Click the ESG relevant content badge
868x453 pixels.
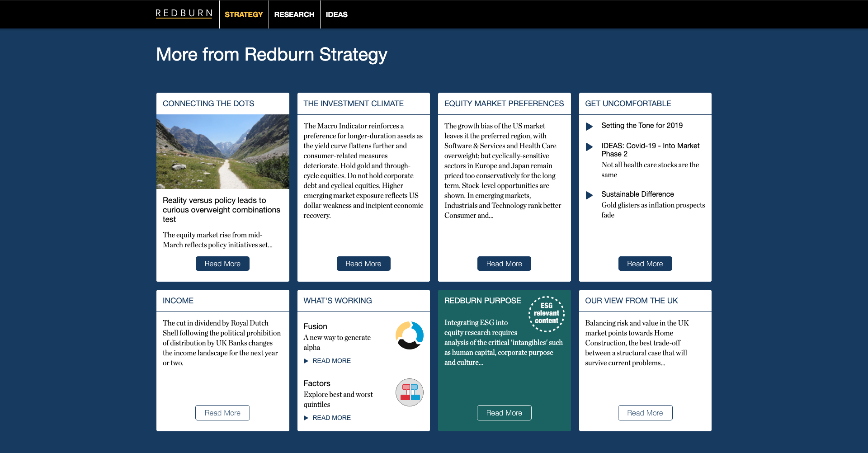click(547, 314)
